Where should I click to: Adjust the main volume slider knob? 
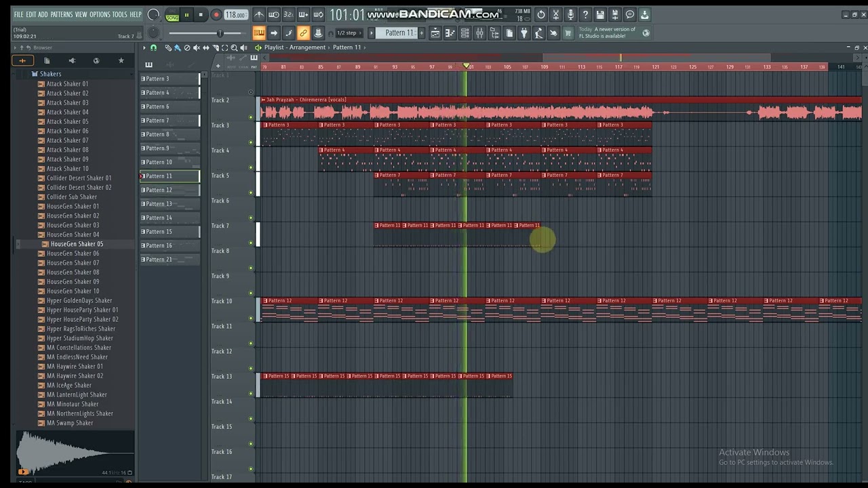[x=220, y=33]
